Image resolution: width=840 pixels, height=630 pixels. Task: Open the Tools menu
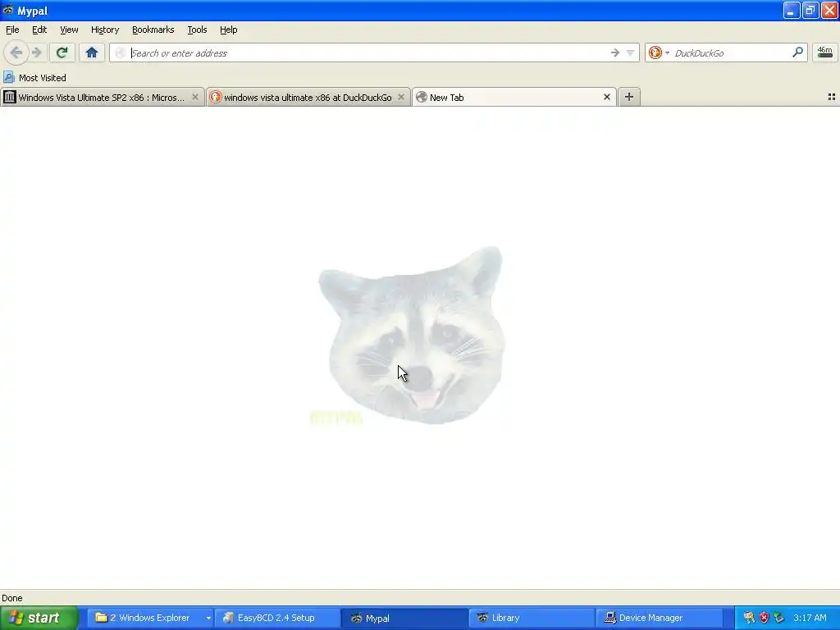197,30
